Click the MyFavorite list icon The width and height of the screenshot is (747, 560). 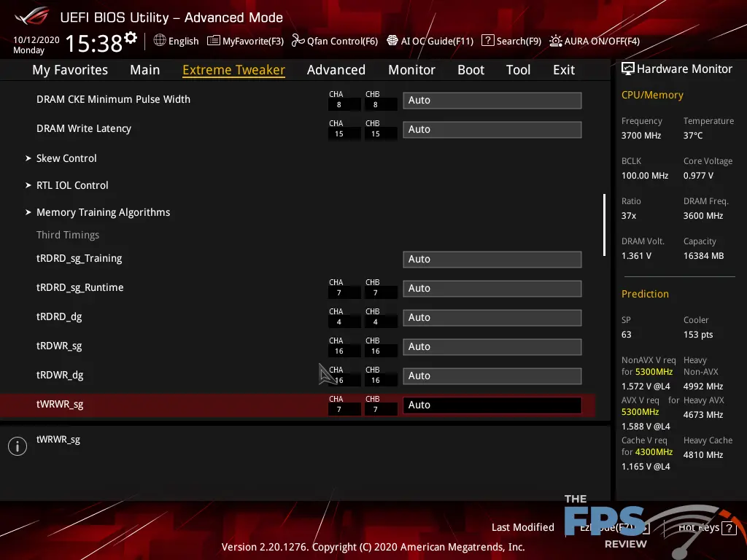pyautogui.click(x=214, y=41)
